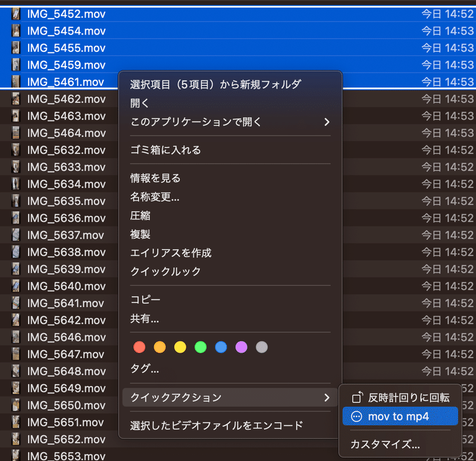Click the thumbnail icon of IMG_5640.mov
476x461 pixels.
pyautogui.click(x=14, y=286)
